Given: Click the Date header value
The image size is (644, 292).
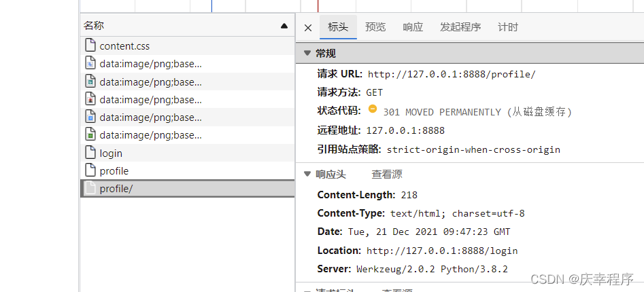Looking at the screenshot, I should coord(429,232).
